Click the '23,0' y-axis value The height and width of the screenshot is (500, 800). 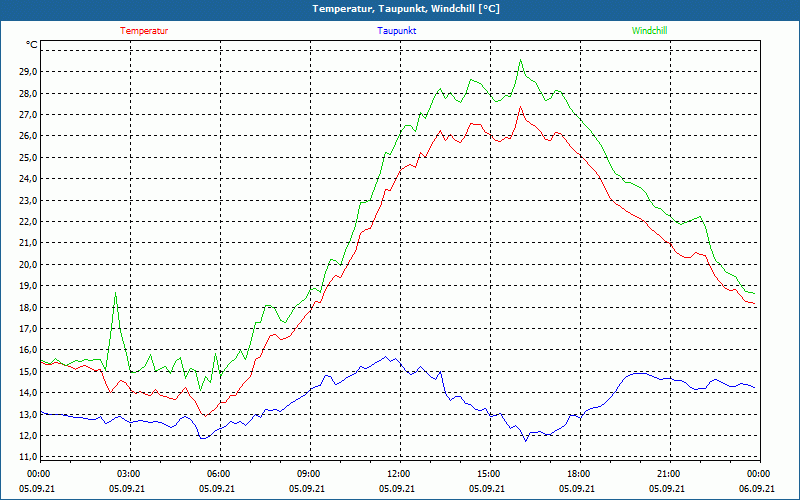click(x=29, y=201)
